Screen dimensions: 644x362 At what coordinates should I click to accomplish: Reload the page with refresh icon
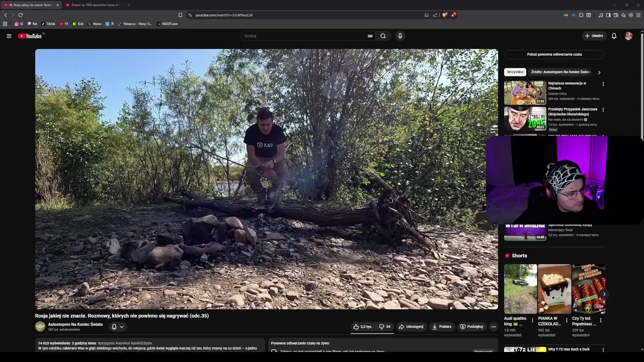click(21, 15)
